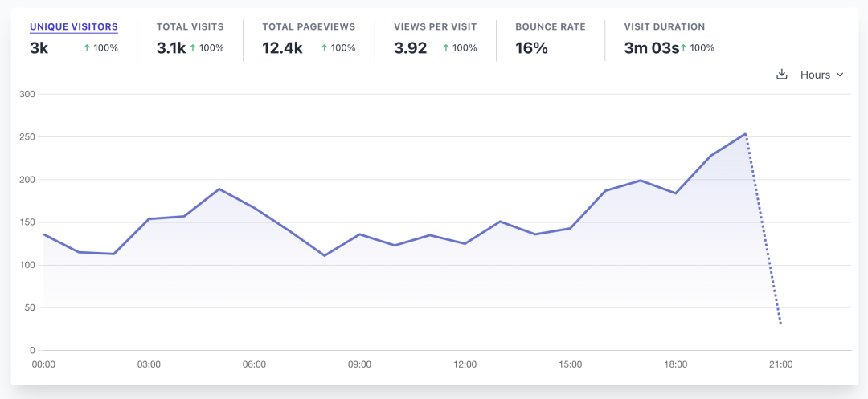Image resolution: width=868 pixels, height=399 pixels.
Task: Click the 21:00 x-axis label
Action: tap(780, 364)
